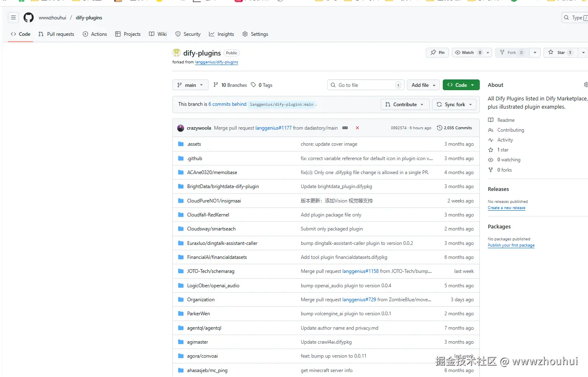Click the tag icon next to 0 Tags
Image resolution: width=588 pixels, height=377 pixels.
pyautogui.click(x=253, y=85)
